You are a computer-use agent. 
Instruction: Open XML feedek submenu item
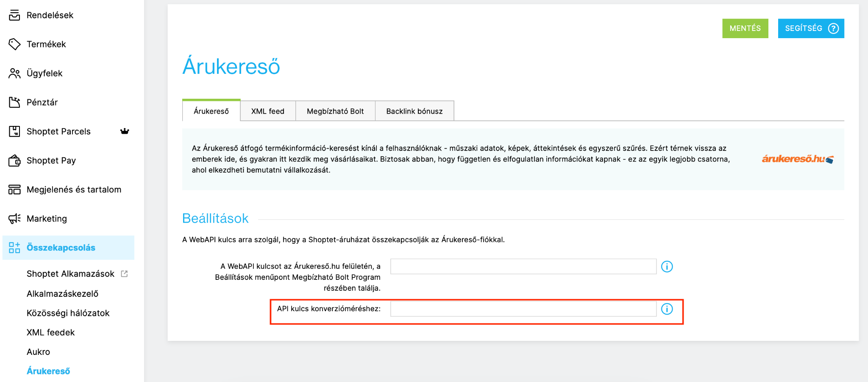tap(50, 332)
